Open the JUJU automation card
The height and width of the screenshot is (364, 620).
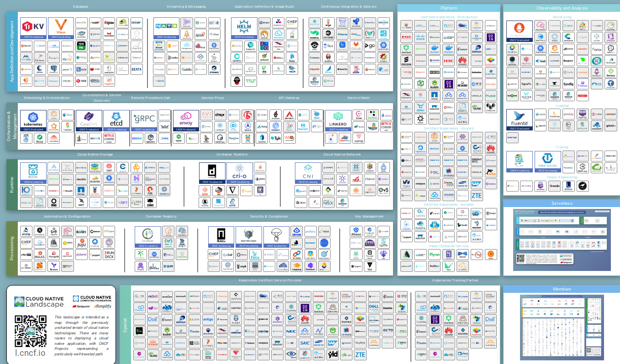[81, 243]
